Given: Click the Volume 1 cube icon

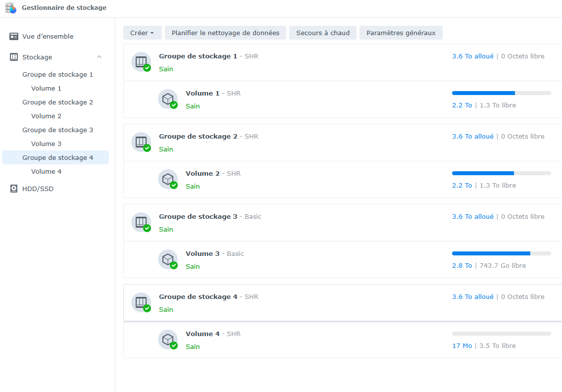Looking at the screenshot, I should click(x=167, y=98).
